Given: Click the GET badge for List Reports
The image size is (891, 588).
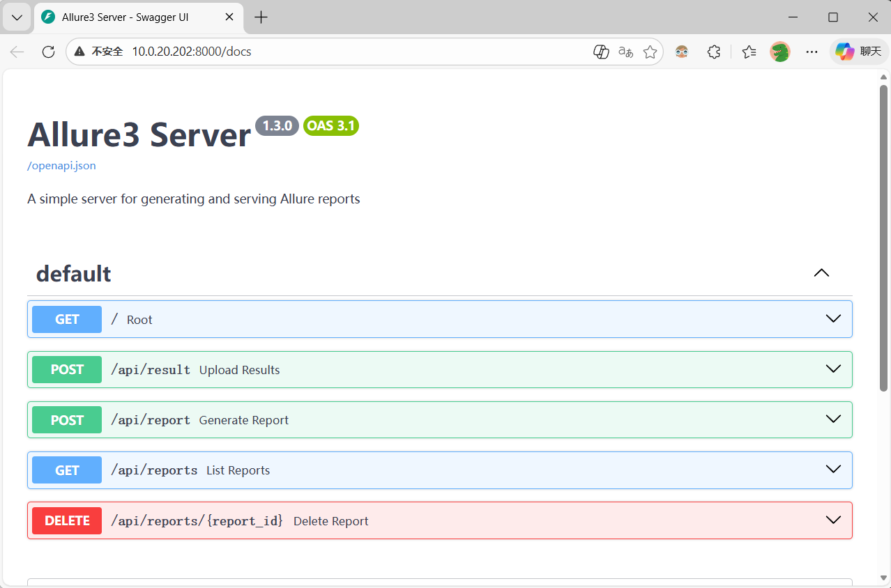Looking at the screenshot, I should click(x=67, y=470).
